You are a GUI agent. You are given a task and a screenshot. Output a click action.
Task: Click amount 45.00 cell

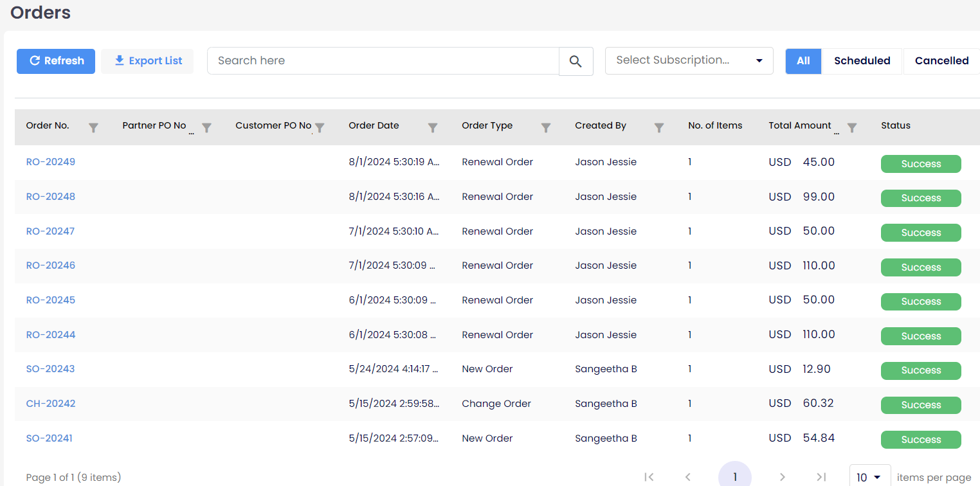(x=819, y=162)
